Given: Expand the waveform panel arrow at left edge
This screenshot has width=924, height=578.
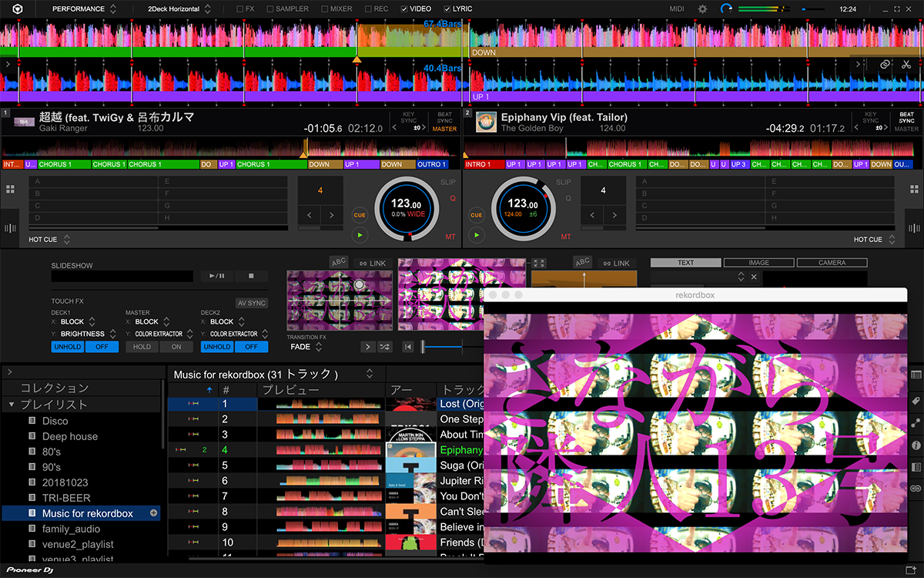Looking at the screenshot, I should coord(8,65).
